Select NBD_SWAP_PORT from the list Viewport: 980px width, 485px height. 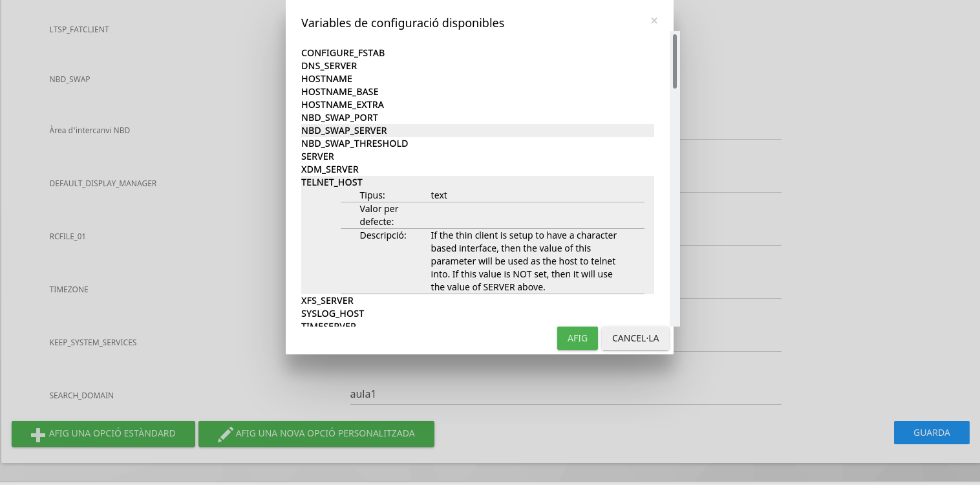(339, 118)
